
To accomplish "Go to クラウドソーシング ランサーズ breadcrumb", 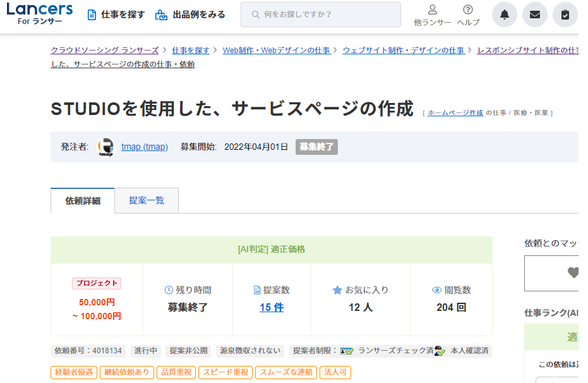I will point(105,50).
